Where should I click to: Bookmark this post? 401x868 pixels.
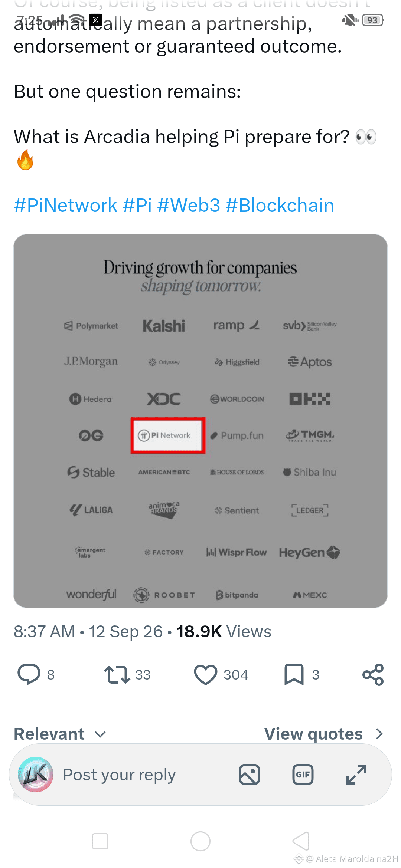coord(294,674)
